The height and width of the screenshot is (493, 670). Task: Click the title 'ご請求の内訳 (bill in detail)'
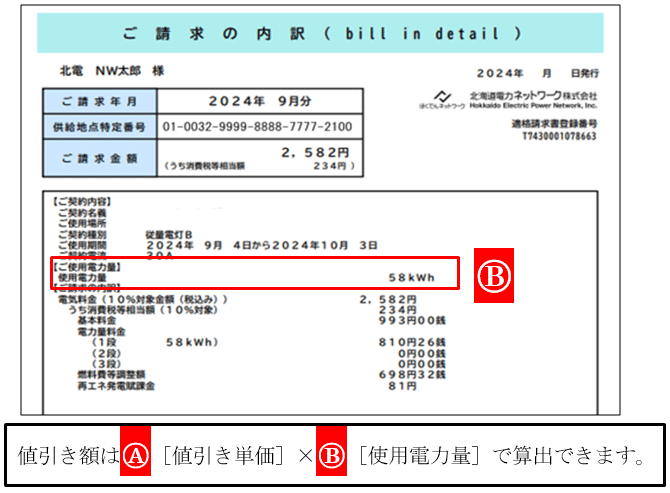coord(322,33)
